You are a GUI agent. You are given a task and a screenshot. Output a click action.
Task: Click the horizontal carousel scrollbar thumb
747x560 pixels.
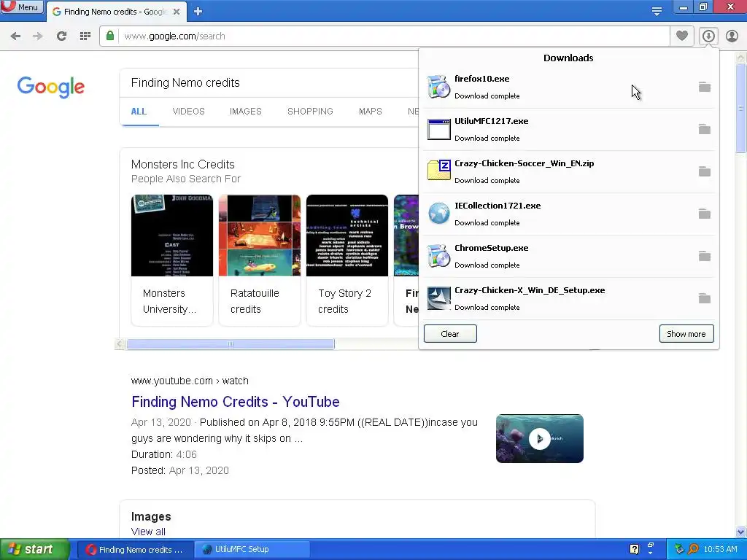tap(231, 344)
